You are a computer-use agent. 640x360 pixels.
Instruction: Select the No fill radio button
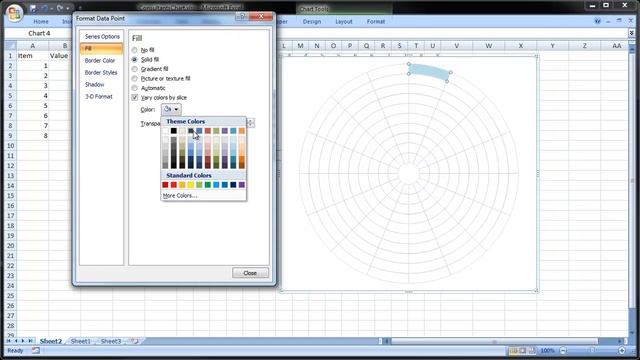(x=135, y=50)
